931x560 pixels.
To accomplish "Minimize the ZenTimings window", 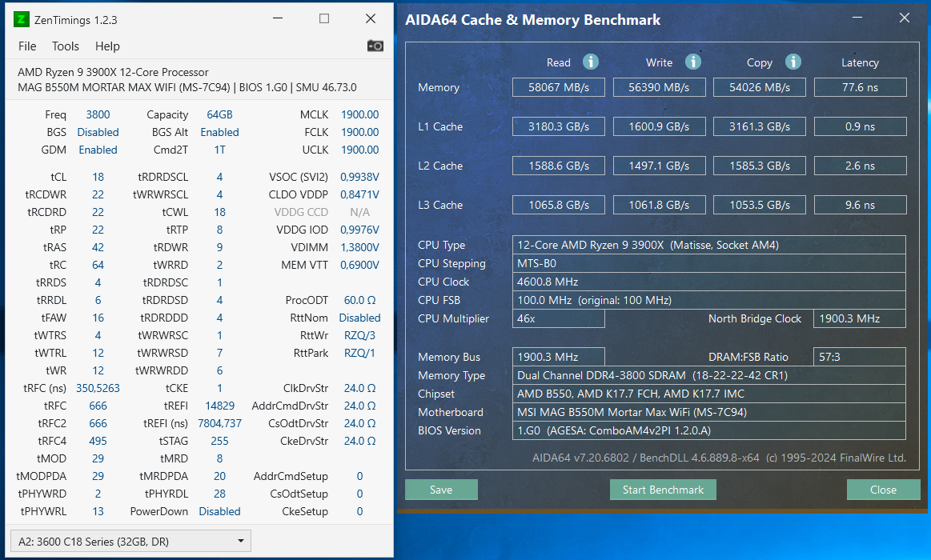I will point(278,19).
